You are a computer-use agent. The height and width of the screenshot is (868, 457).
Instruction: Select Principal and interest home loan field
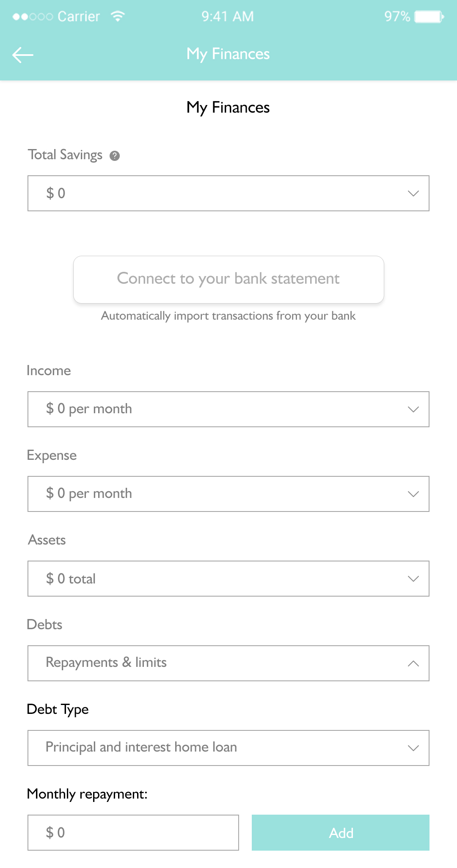point(212,748)
